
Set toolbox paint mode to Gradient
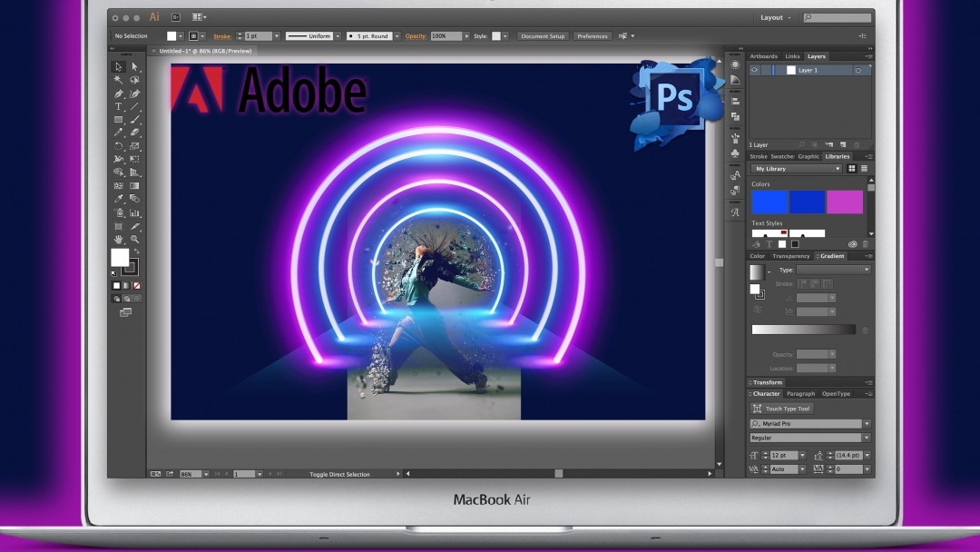[126, 286]
